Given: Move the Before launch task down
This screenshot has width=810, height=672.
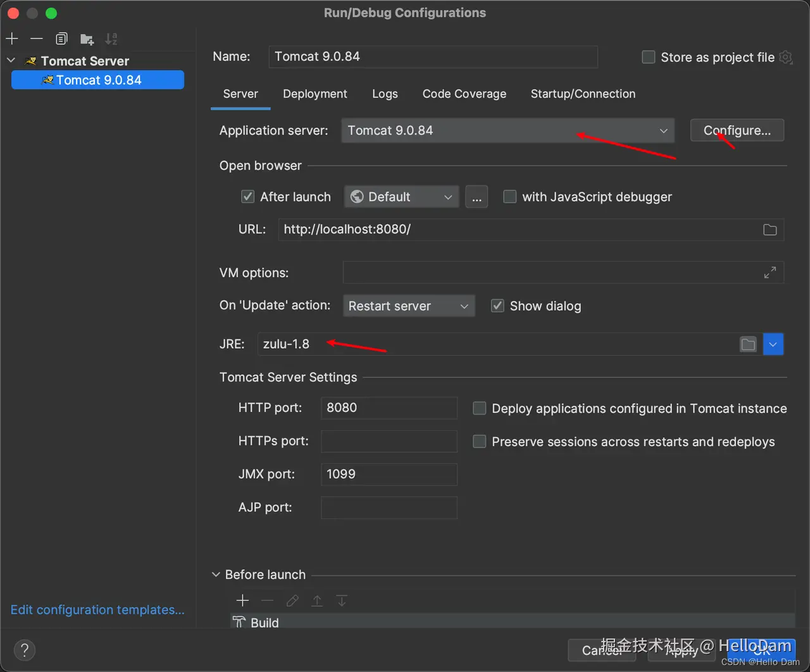Looking at the screenshot, I should pos(342,600).
